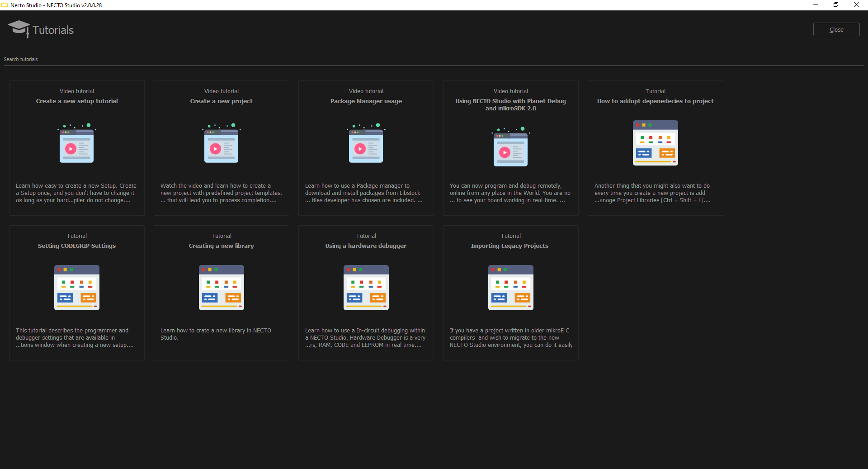This screenshot has width=868, height=469.
Task: Click description 'Learn how to use a Package manager'
Action: (x=364, y=193)
